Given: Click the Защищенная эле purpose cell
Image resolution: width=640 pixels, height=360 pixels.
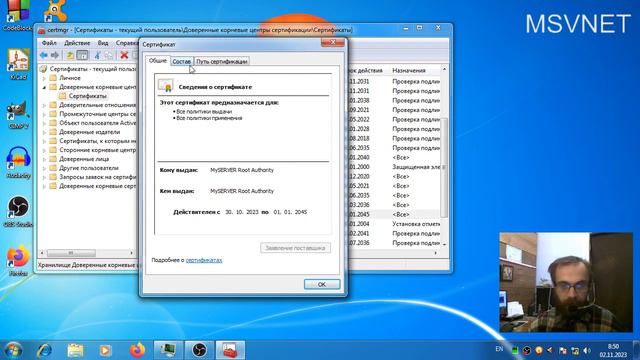Looking at the screenshot, I should coord(416,167).
